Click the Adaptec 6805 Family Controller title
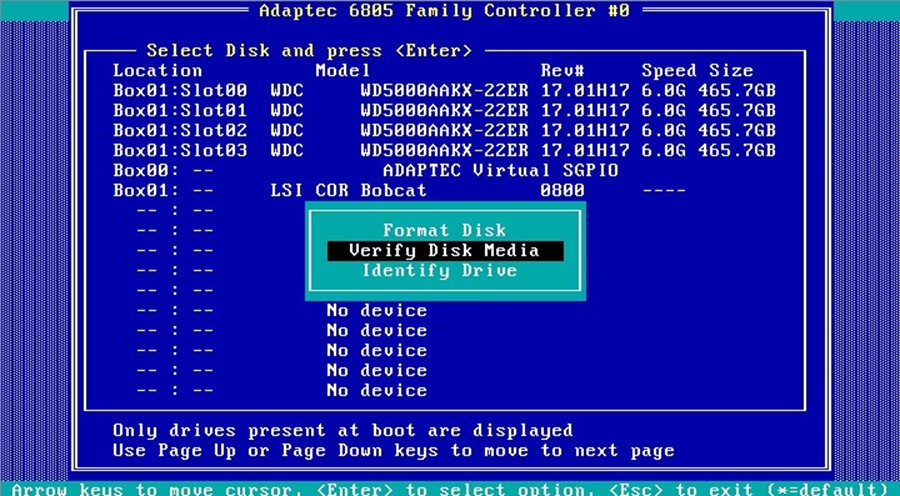The height and width of the screenshot is (496, 900). pyautogui.click(x=445, y=11)
